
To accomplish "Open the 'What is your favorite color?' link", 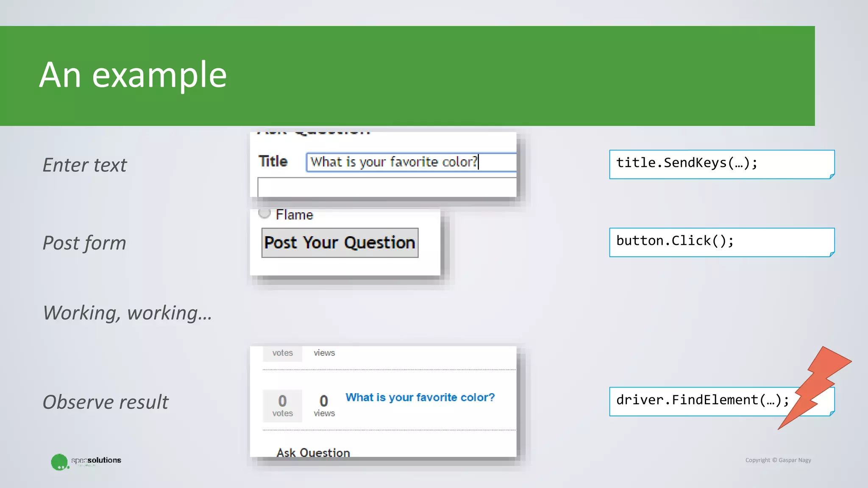I will coord(420,397).
